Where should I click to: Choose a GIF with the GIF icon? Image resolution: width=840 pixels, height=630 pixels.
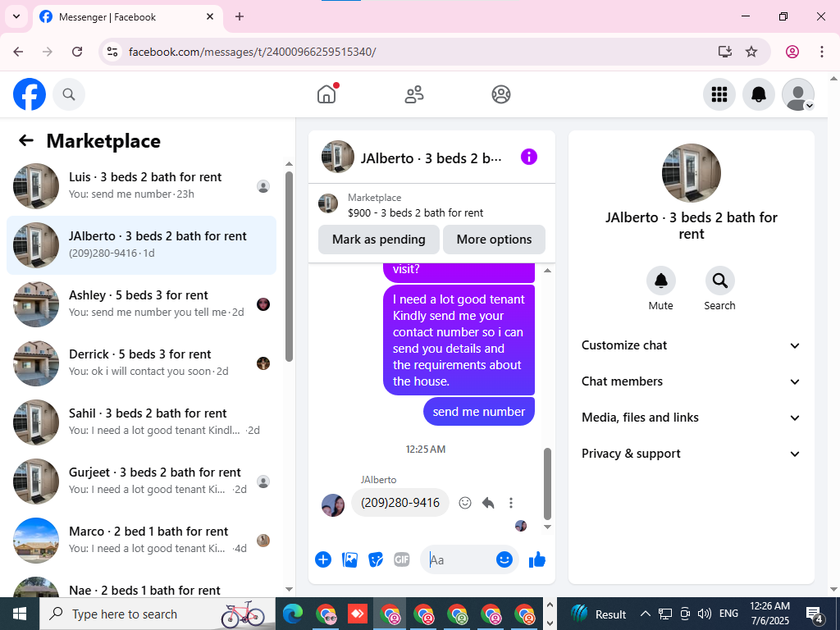pyautogui.click(x=402, y=559)
